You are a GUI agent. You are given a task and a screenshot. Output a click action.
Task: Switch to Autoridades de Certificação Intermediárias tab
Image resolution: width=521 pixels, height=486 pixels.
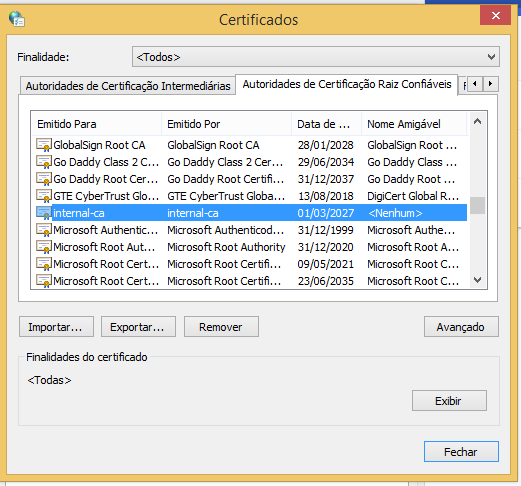tap(128, 86)
